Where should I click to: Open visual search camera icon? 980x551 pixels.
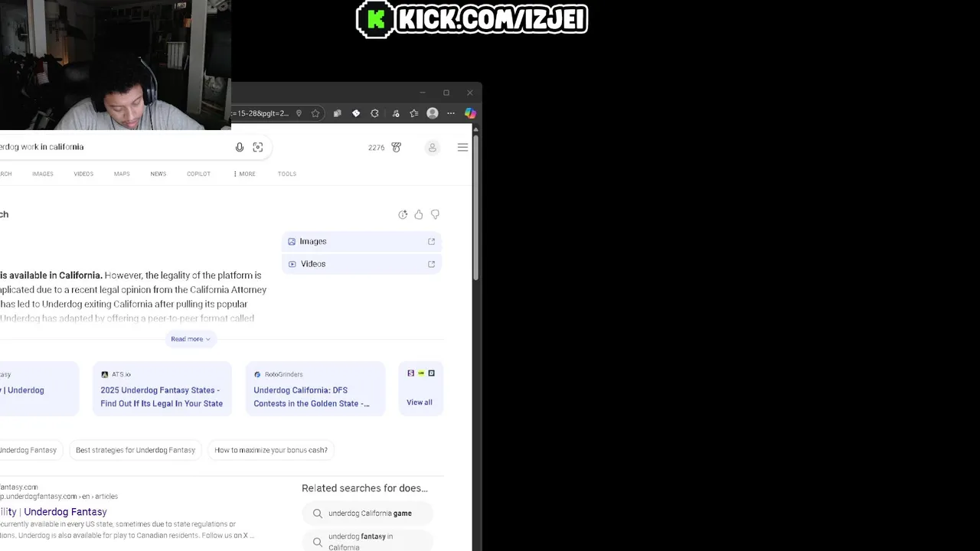point(258,147)
